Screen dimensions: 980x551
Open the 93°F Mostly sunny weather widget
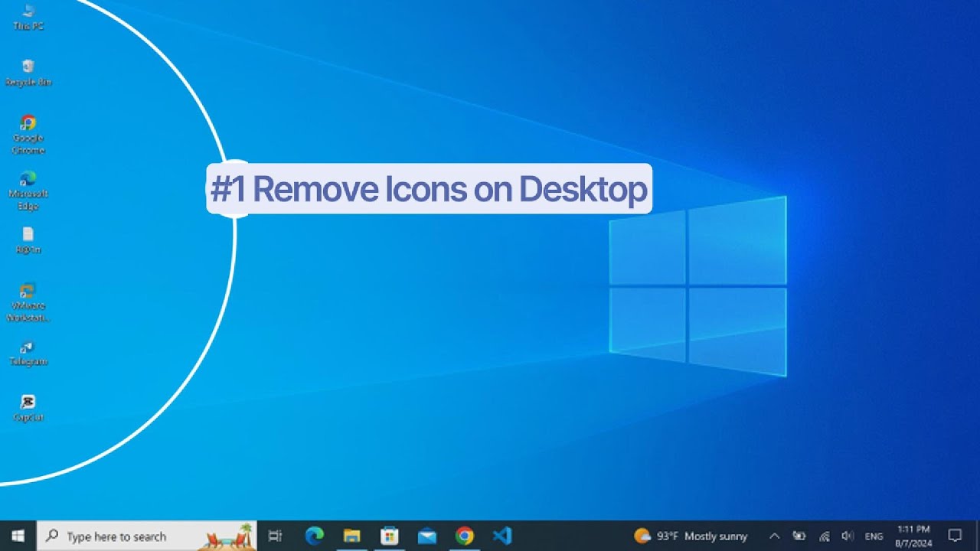691,536
